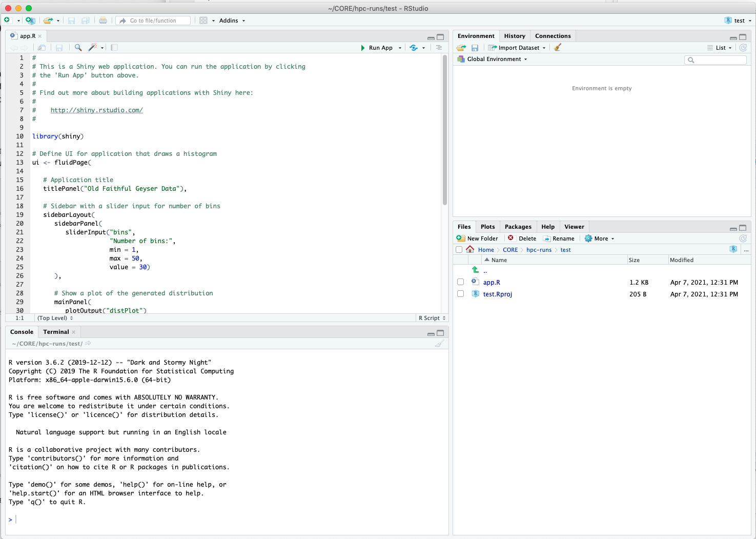Click the New Folder icon in Files

tap(461, 238)
